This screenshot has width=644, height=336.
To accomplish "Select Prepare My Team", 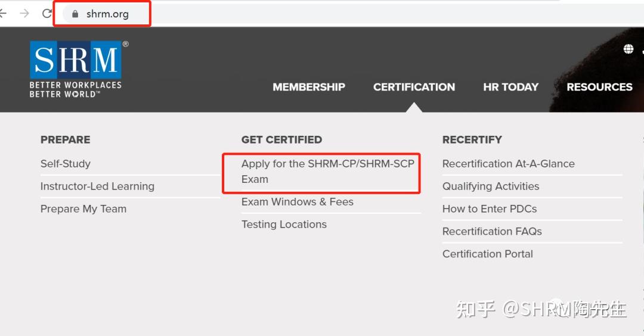I will 83,209.
